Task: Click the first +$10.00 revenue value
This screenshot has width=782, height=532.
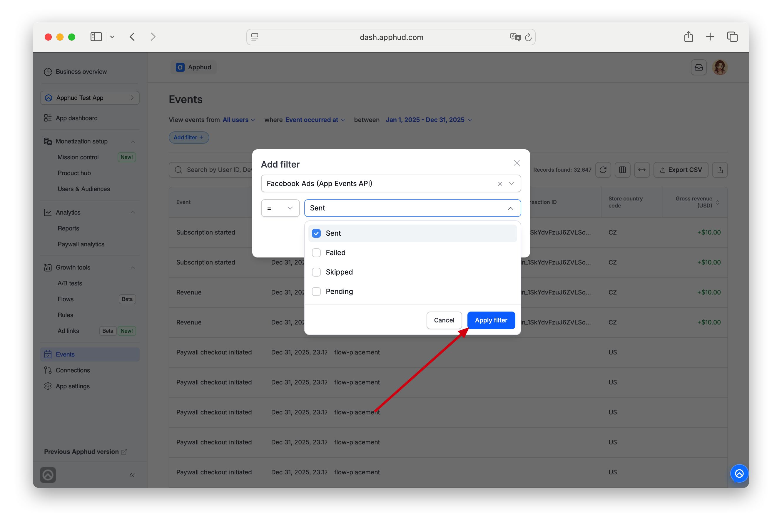Action: pyautogui.click(x=709, y=232)
